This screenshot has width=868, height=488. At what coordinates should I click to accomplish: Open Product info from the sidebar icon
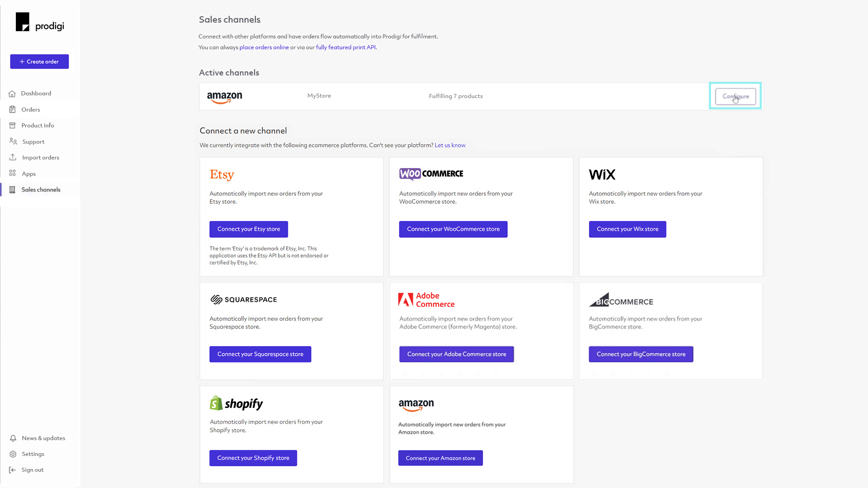[x=13, y=125]
